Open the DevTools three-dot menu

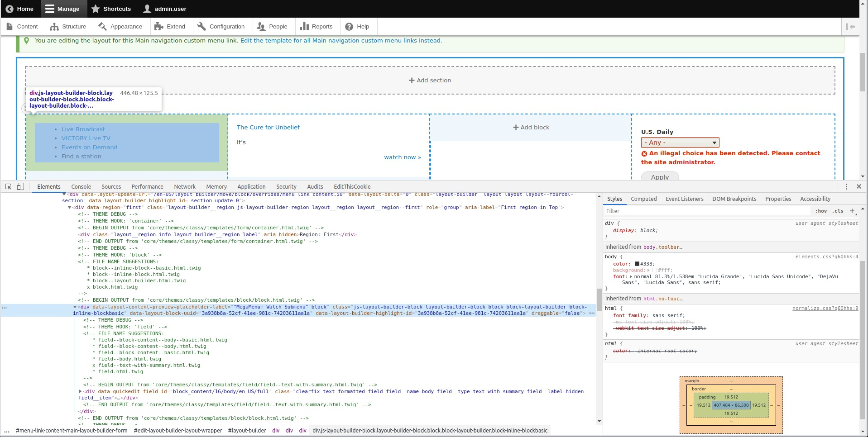click(x=846, y=186)
